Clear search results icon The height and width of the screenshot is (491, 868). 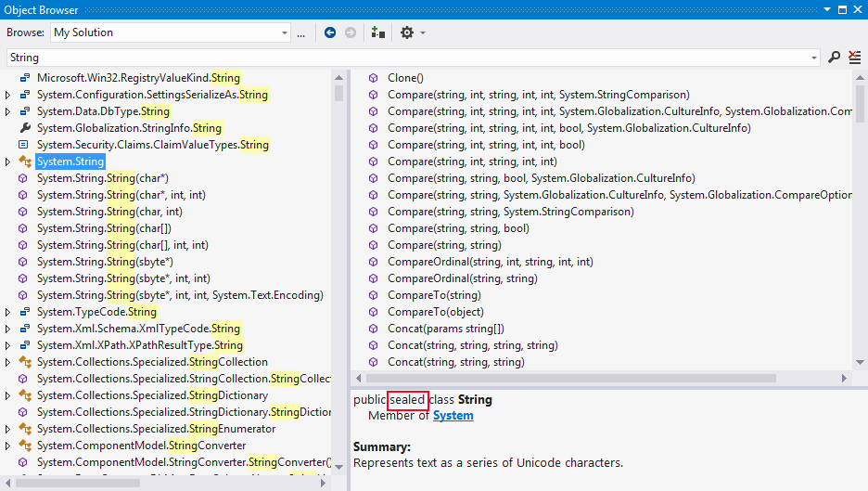tap(855, 57)
